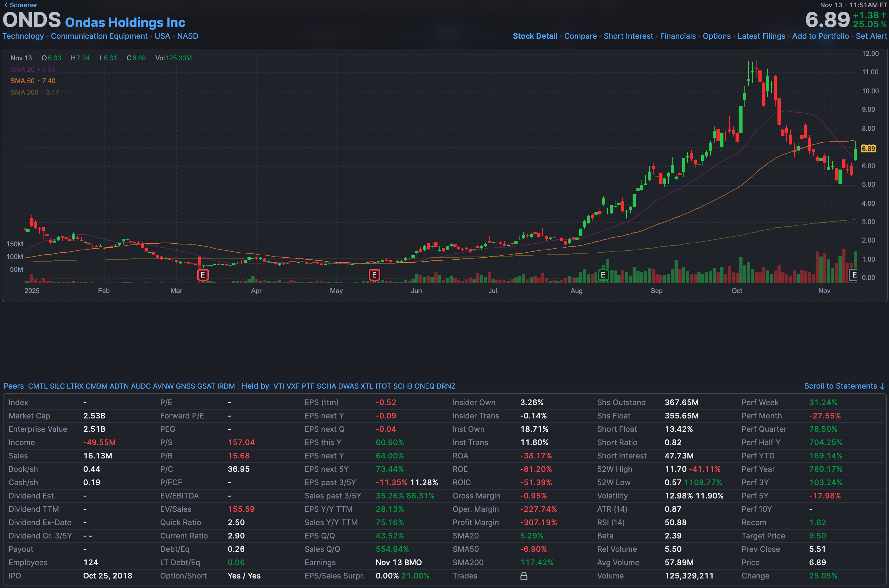Click the gray earnings marker in November
The height and width of the screenshot is (588, 889).
coord(853,275)
